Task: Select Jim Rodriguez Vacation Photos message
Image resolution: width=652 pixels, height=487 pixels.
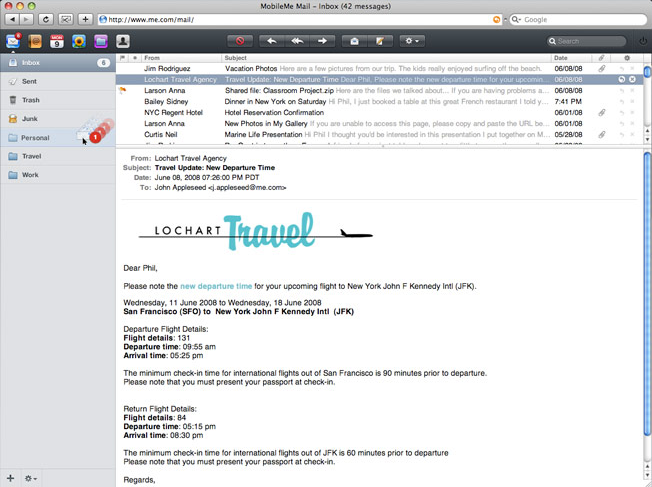Action: 379,69
